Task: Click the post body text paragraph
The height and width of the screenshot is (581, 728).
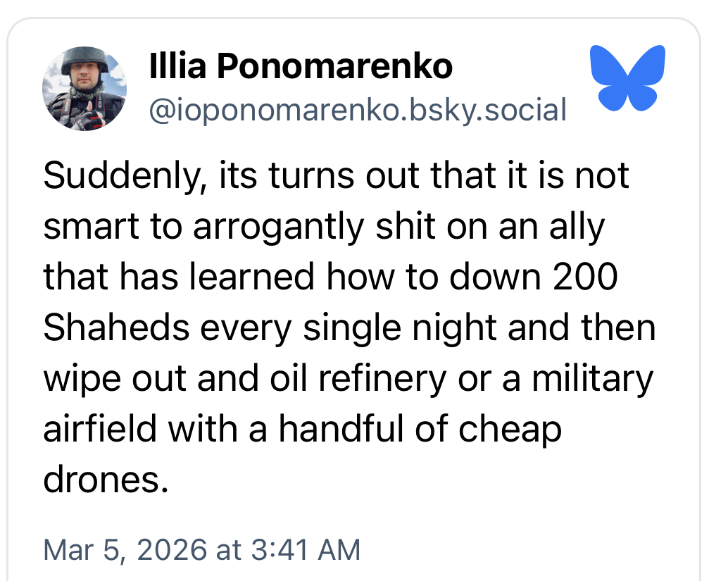Action: (350, 327)
